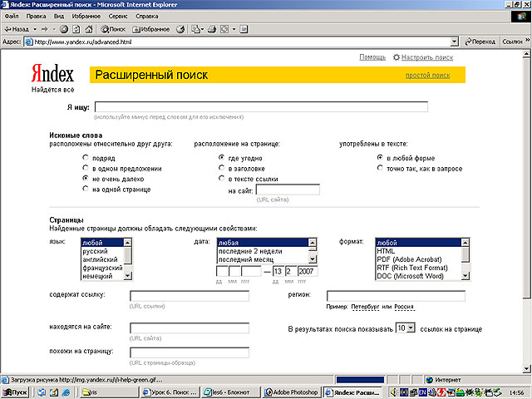Screen dimensions: 532x399
Task: Select the 'подряд' radio button
Action: pyautogui.click(x=86, y=157)
